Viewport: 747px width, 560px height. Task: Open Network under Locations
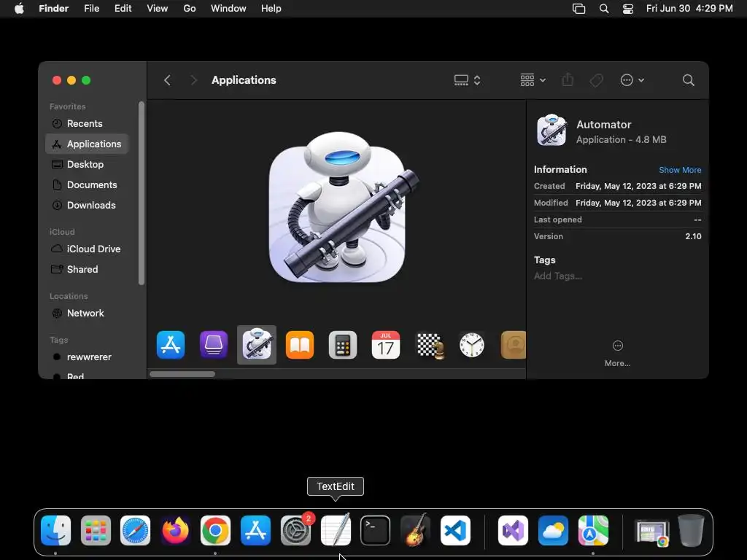click(x=87, y=314)
